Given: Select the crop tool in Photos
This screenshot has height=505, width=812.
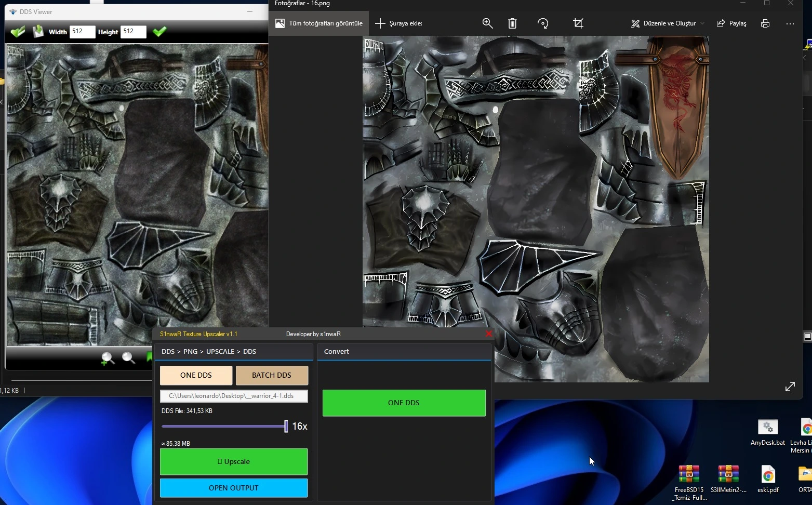Looking at the screenshot, I should [578, 23].
